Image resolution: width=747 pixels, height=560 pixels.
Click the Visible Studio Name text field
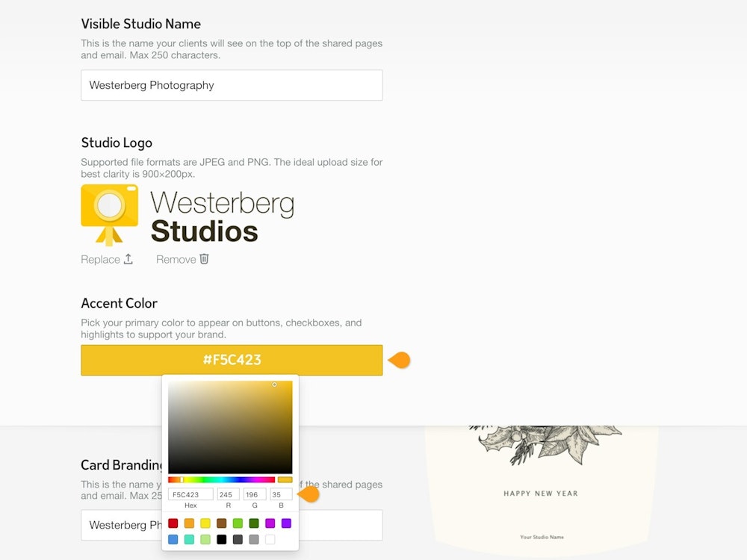pos(232,85)
